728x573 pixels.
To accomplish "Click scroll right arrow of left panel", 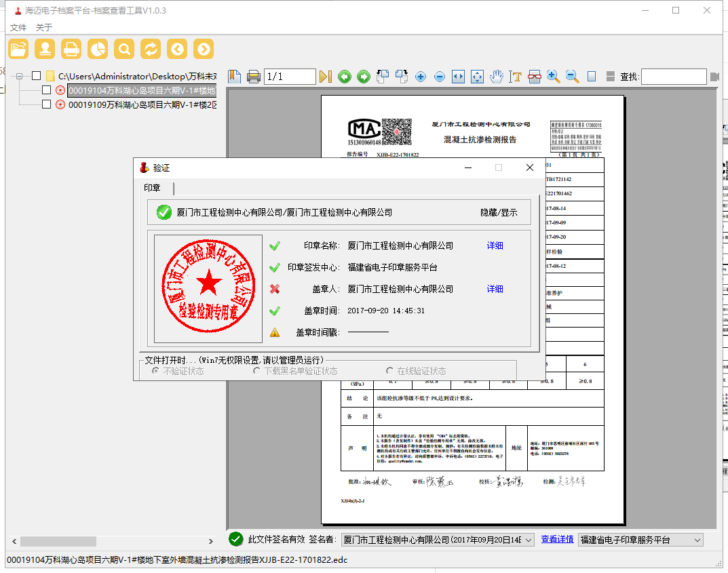I will point(211,541).
